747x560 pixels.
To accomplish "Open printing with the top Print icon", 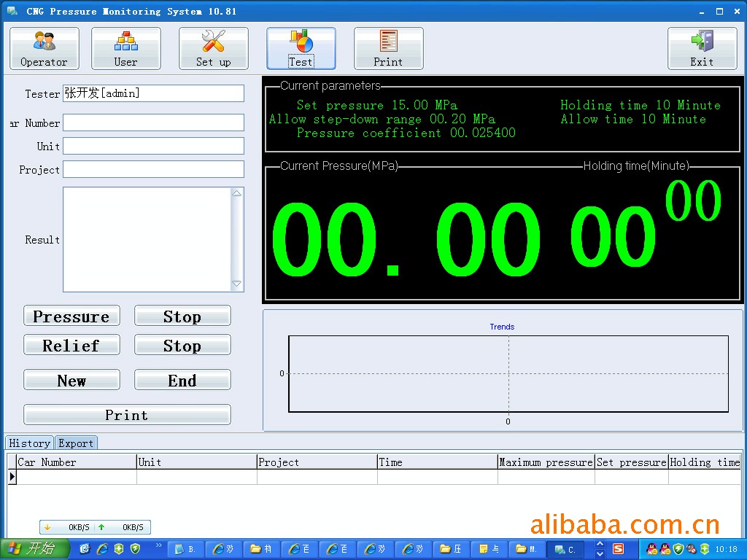I will pyautogui.click(x=388, y=48).
